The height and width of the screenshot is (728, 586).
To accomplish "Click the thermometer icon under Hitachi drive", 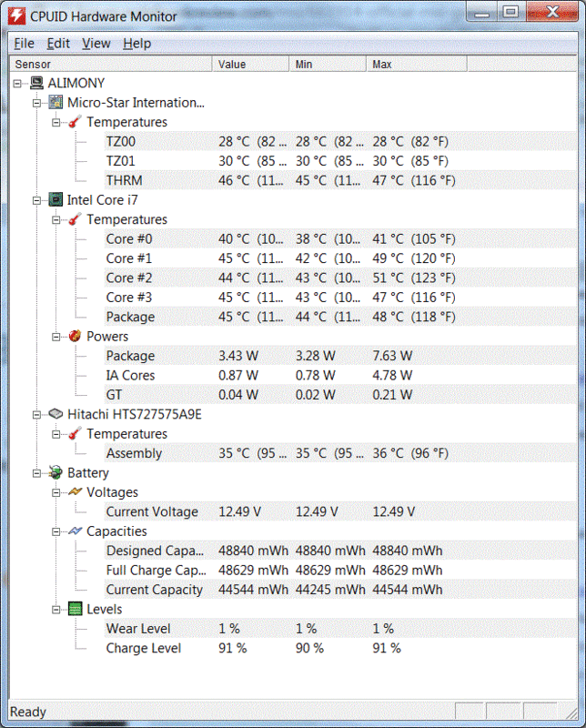I will pos(75,434).
